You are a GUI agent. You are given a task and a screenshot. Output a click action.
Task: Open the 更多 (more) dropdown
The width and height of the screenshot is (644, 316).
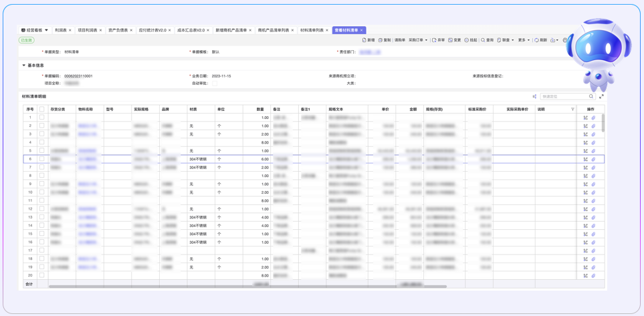pos(524,40)
